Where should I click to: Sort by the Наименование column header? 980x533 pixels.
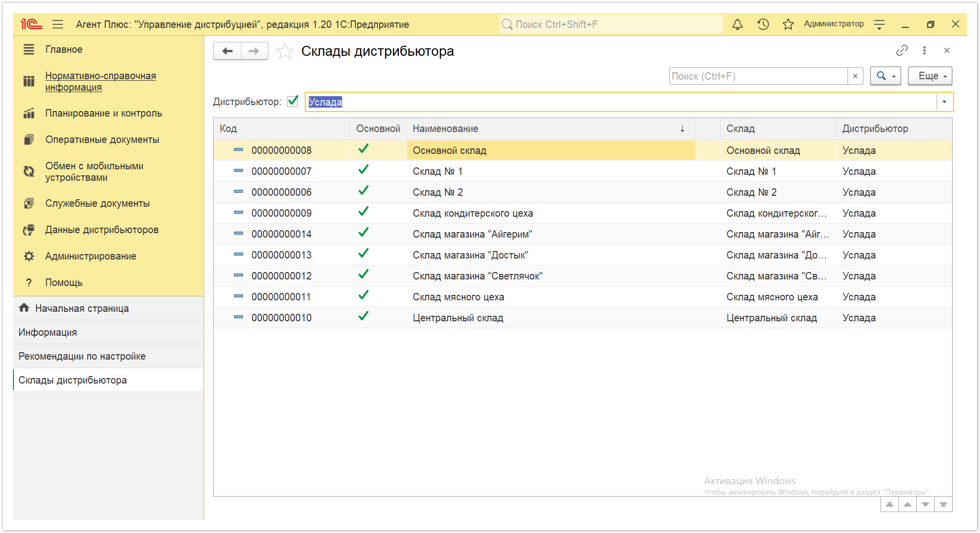(551, 129)
